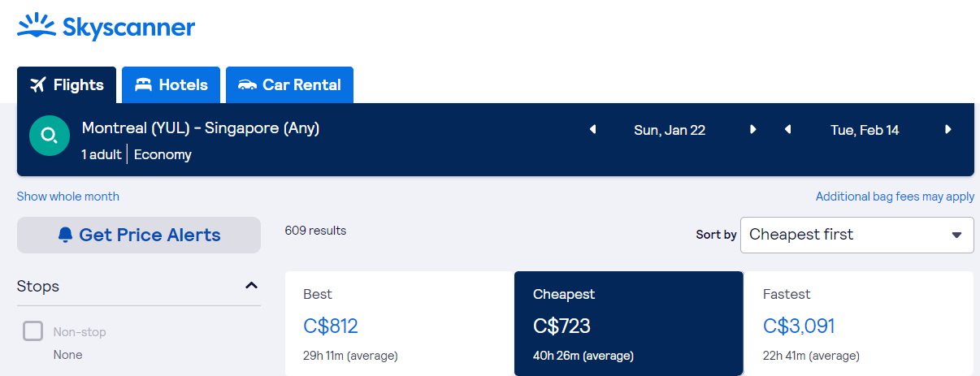
Task: Switch to the Car Rental tab
Action: pos(289,84)
